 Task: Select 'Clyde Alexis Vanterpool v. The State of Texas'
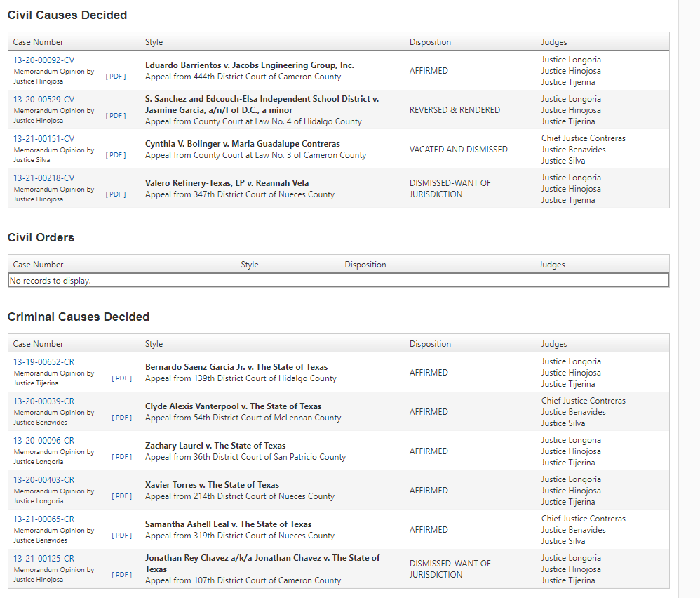tap(233, 406)
